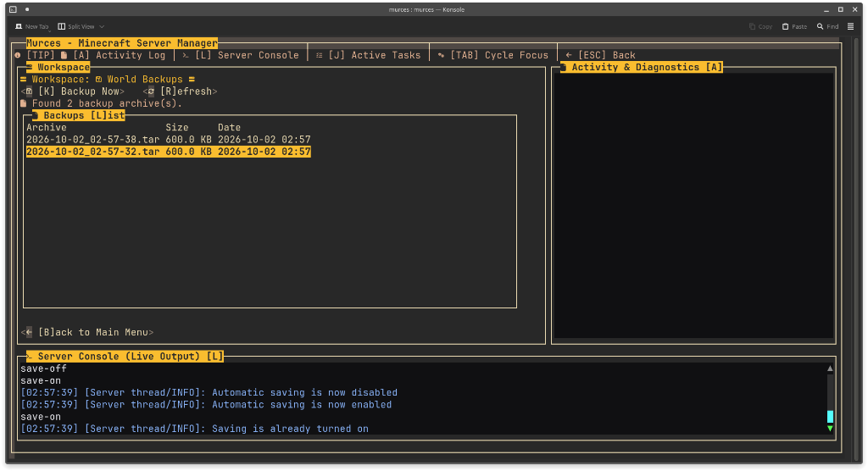This screenshot has height=471, width=868.
Task: Click the Murces - Minecraft Server Manager title
Action: (x=122, y=43)
